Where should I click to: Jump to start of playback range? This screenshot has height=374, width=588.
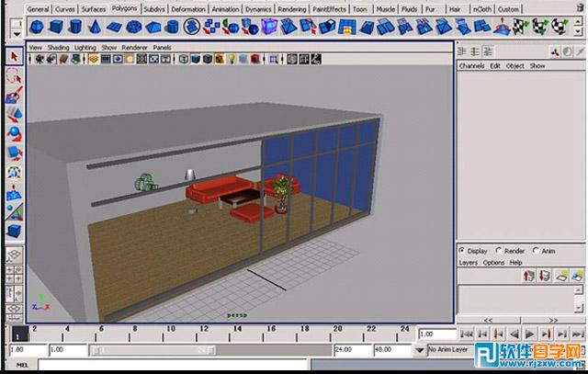(466, 334)
